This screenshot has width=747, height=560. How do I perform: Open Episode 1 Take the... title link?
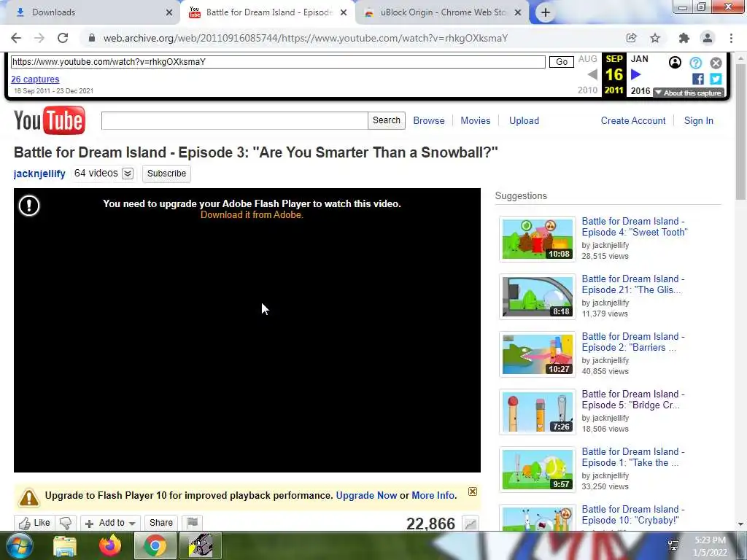pos(632,457)
